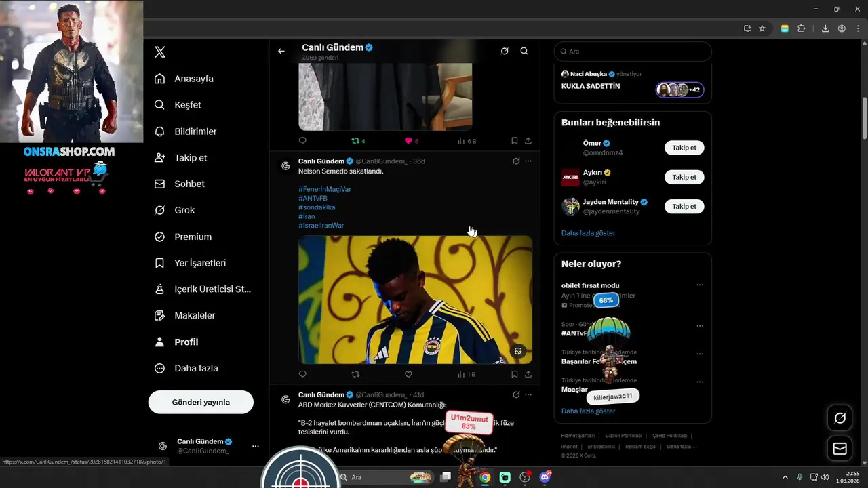
Task: Unlike the top post with 5 likes
Action: pyautogui.click(x=412, y=141)
